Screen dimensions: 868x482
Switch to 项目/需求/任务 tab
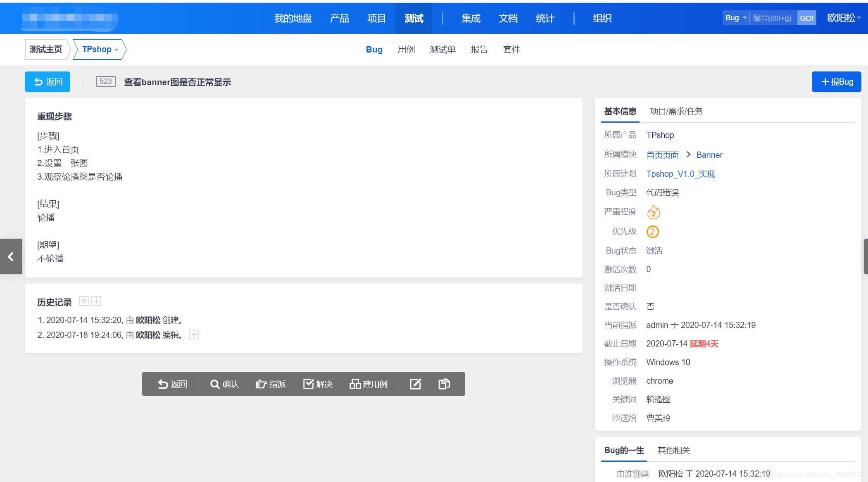point(676,111)
